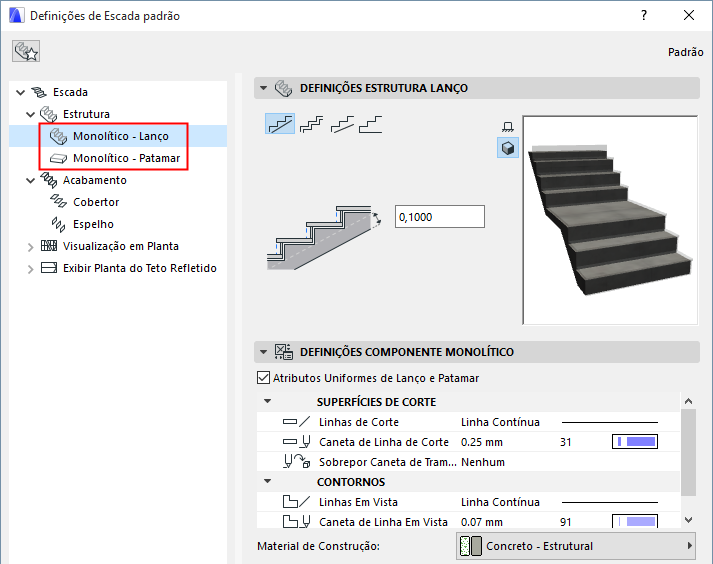The height and width of the screenshot is (564, 713).
Task: Click the Linhas Em Vista row icon
Action: pyautogui.click(x=296, y=502)
